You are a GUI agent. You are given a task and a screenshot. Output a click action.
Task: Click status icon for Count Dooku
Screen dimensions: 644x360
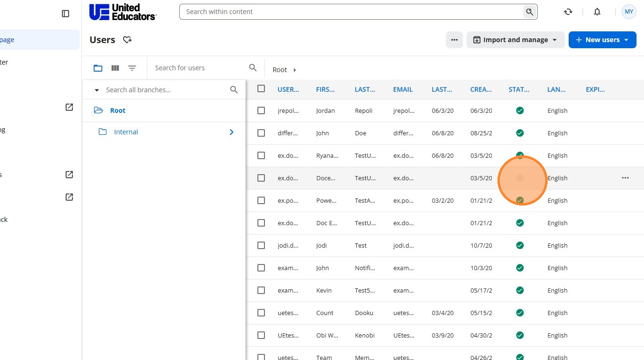(520, 313)
